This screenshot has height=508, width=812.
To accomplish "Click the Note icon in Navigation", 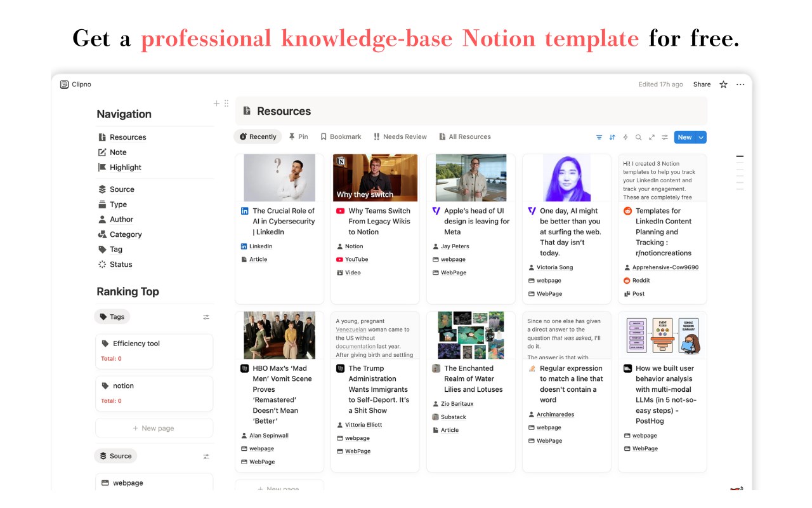I will tap(102, 152).
